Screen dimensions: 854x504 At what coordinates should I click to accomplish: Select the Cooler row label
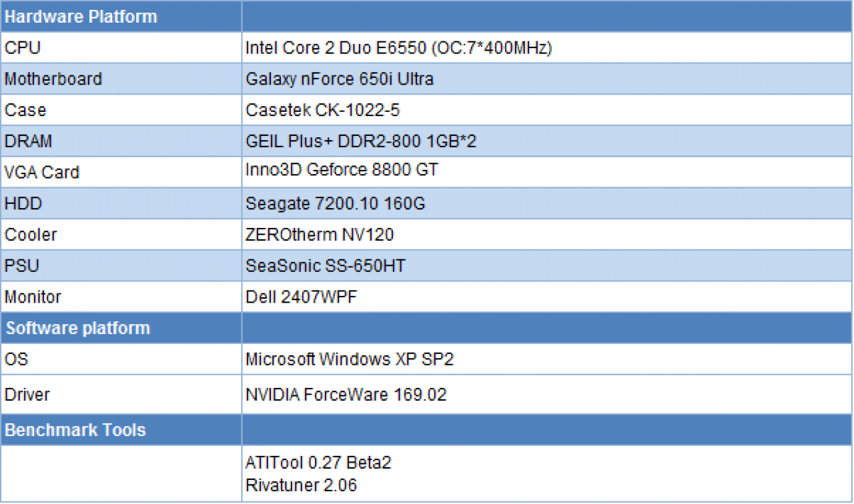coord(31,235)
